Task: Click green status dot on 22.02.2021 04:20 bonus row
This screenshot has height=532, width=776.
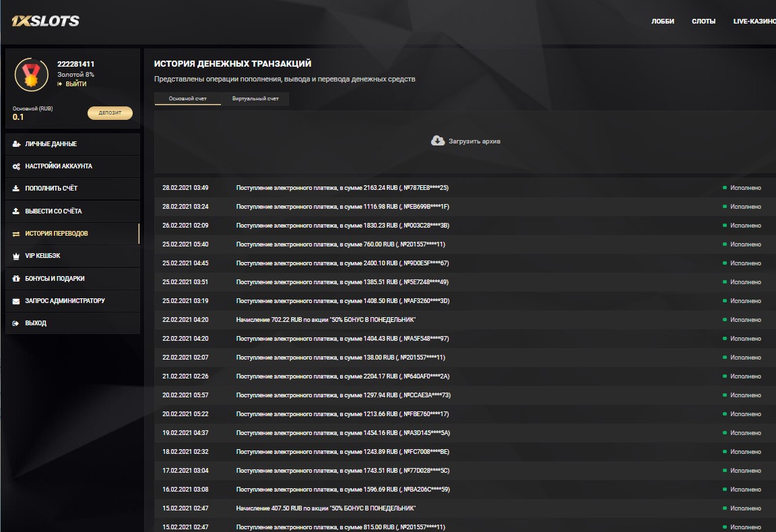Action: click(x=725, y=320)
